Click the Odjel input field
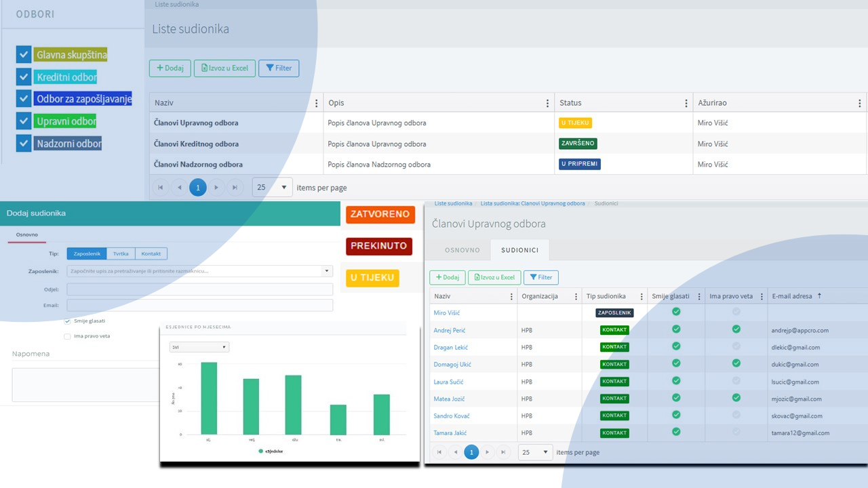This screenshot has height=488, width=868. click(x=200, y=289)
